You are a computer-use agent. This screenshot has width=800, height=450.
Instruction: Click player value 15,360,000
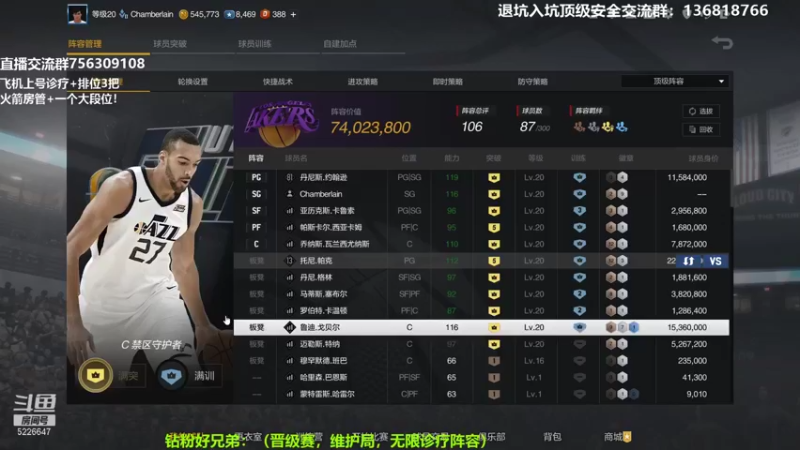(687, 328)
